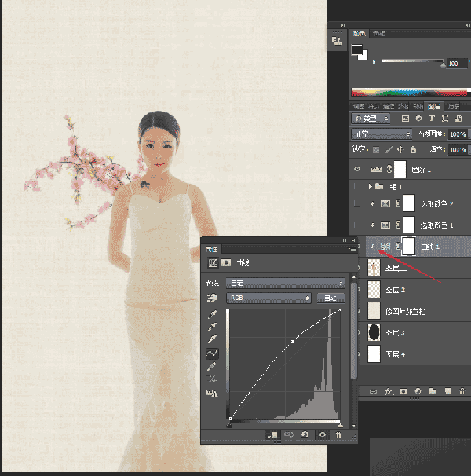Click the add layer style fx icon

[x=389, y=391]
